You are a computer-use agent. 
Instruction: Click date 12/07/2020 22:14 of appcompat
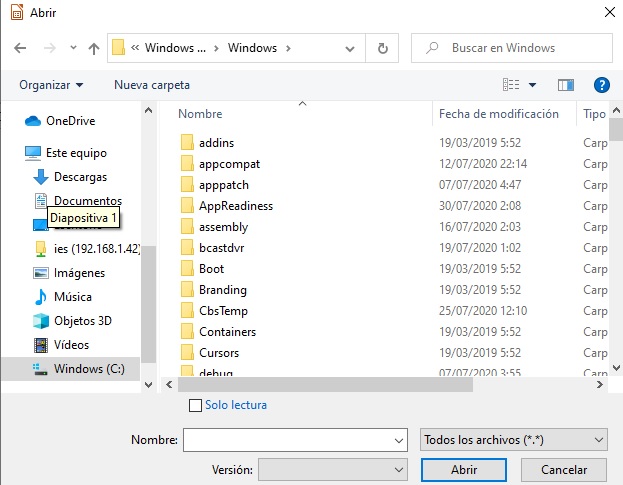[x=483, y=164]
